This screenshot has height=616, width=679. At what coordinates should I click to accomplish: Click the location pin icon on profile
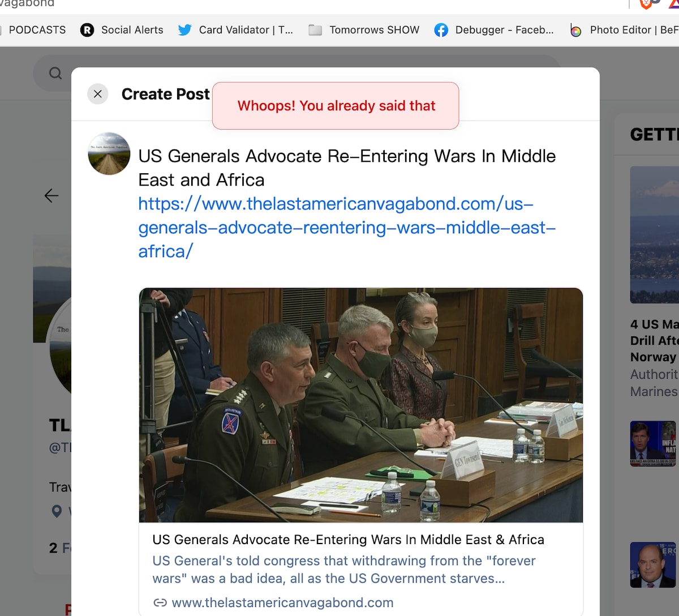pos(57,511)
